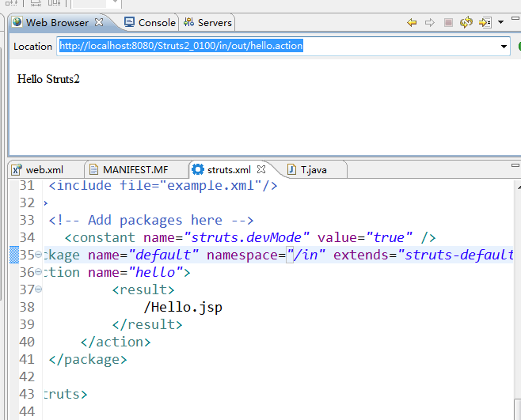
Task: Open the Console tab
Action: 150,23
